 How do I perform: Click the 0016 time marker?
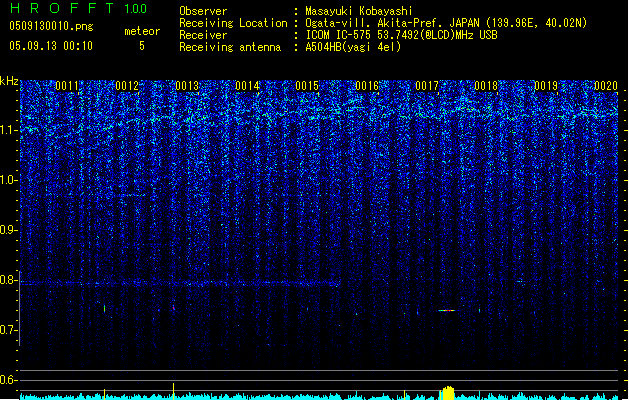[367, 86]
